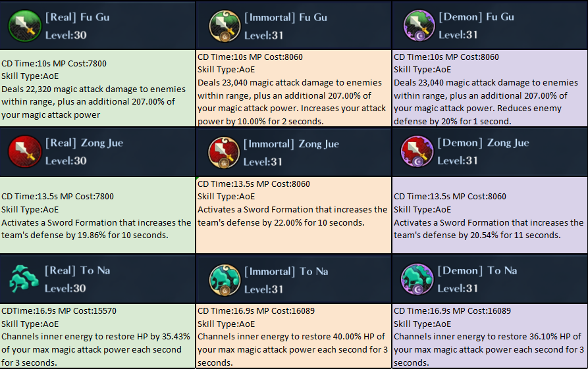Click the purple [Demon] Fu Gu description panel
Image resolution: width=588 pixels, height=369 pixels.
(489, 89)
